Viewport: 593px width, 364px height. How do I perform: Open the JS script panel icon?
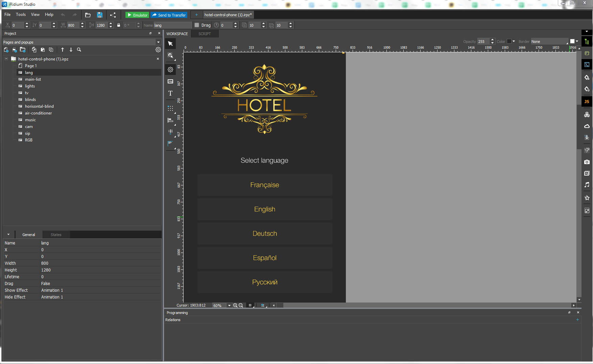click(x=587, y=101)
